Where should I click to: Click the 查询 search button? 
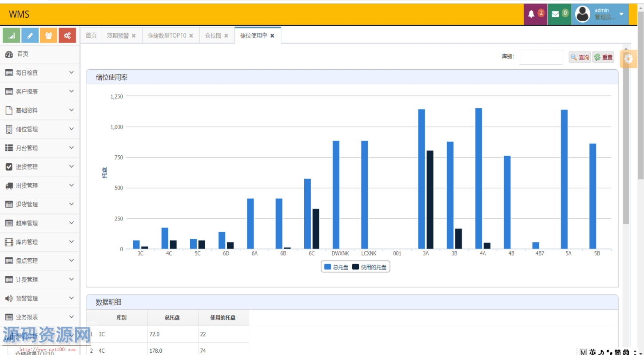point(580,57)
